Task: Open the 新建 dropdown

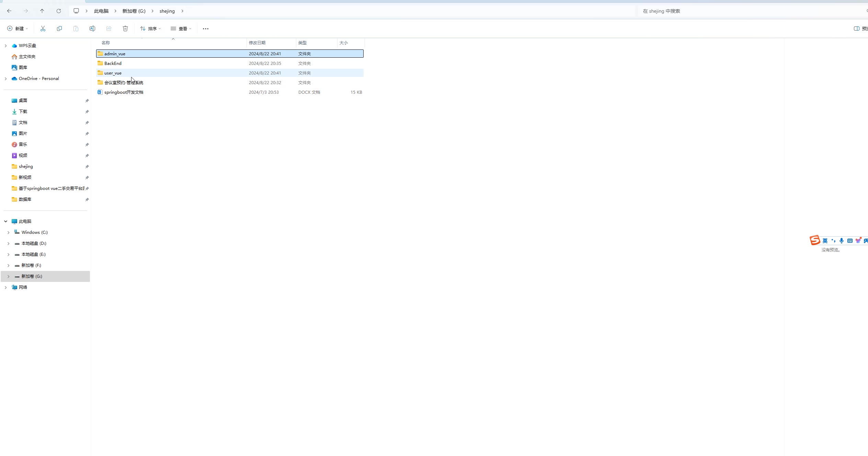Action: pos(18,28)
